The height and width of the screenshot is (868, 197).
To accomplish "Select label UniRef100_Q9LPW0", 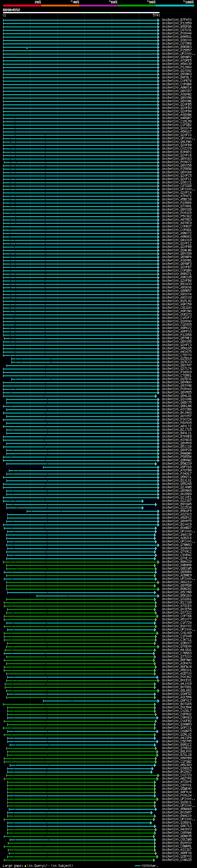I will (x=177, y=142).
